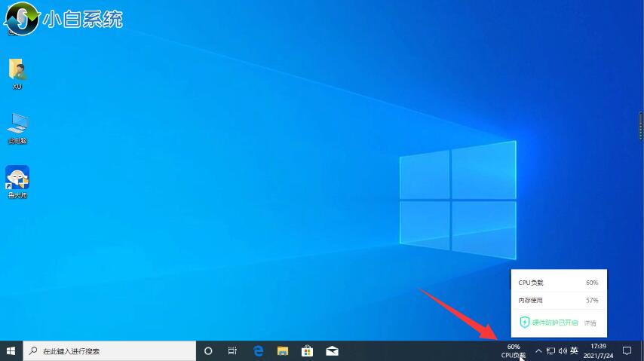Launch Microsoft Edge from the taskbar
Viewport: 644px width, 361px height.
click(258, 351)
